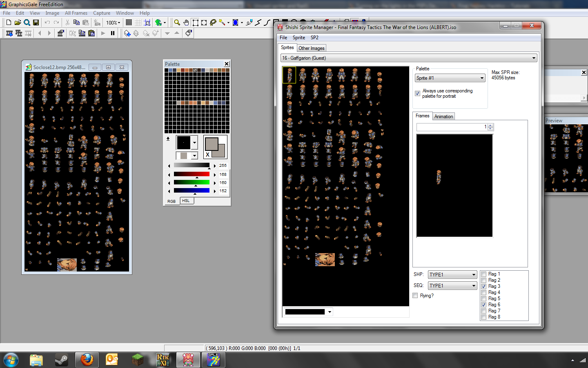588x368 pixels.
Task: Click the green channel slider bar
Action: coord(192,182)
